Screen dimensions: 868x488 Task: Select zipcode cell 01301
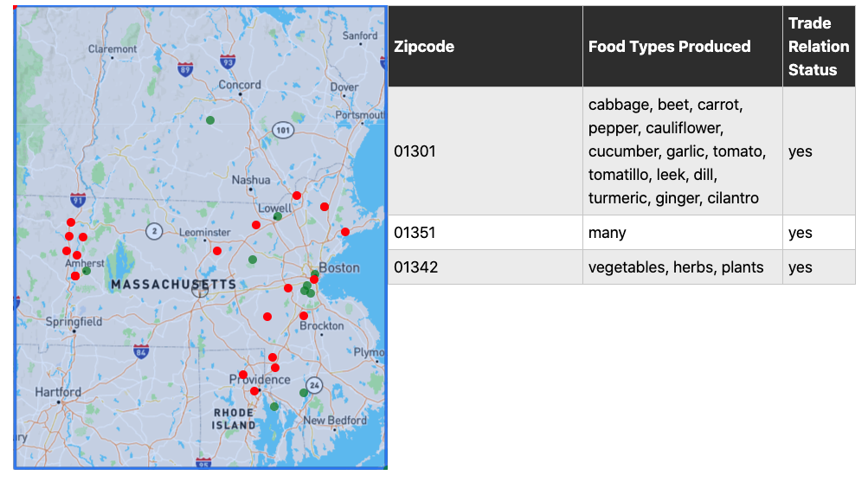click(485, 151)
